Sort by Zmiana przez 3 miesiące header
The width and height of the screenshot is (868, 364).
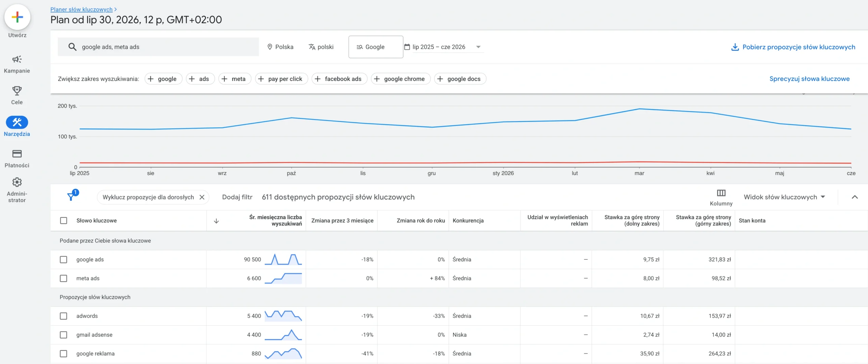click(x=342, y=221)
